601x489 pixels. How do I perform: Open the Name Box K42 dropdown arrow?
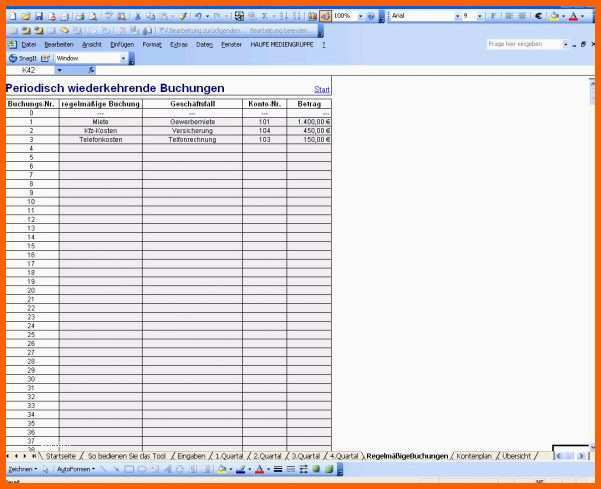click(x=59, y=70)
